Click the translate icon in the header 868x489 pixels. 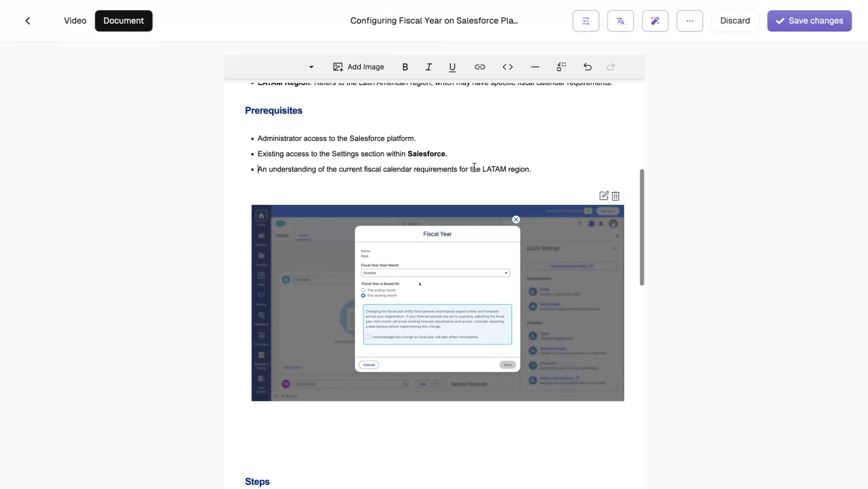click(620, 21)
